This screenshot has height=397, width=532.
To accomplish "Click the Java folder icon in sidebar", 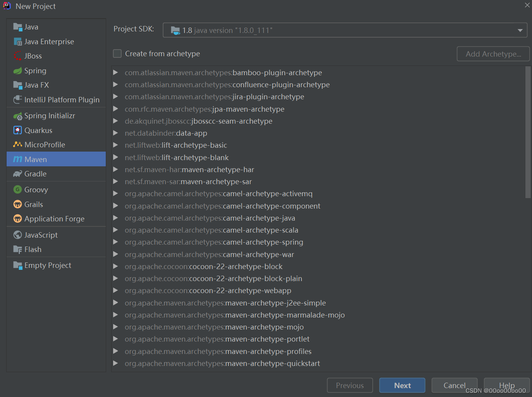I will (17, 27).
